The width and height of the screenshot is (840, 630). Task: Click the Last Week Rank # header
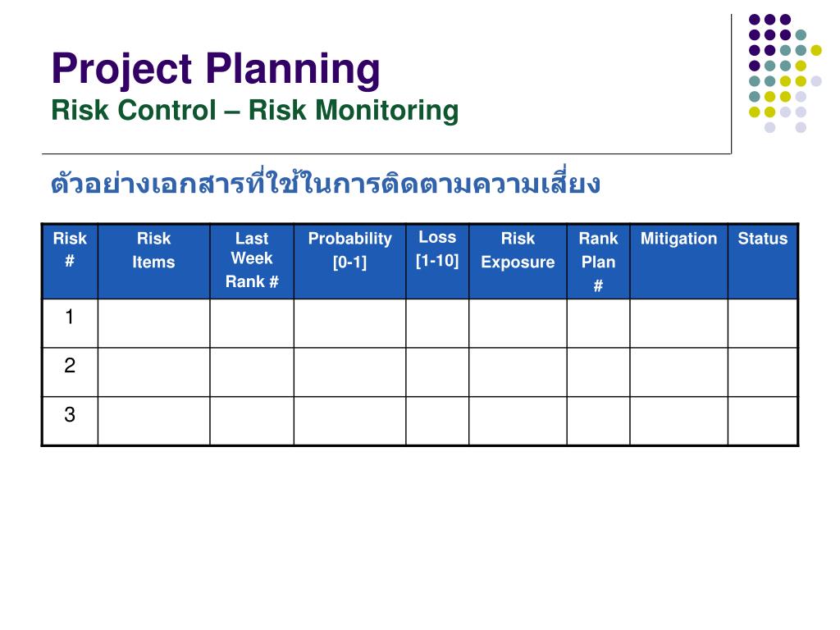(x=252, y=262)
